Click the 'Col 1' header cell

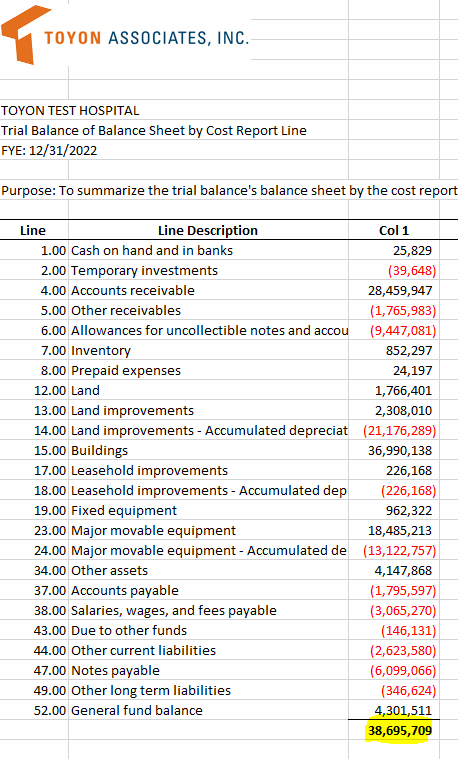(394, 230)
